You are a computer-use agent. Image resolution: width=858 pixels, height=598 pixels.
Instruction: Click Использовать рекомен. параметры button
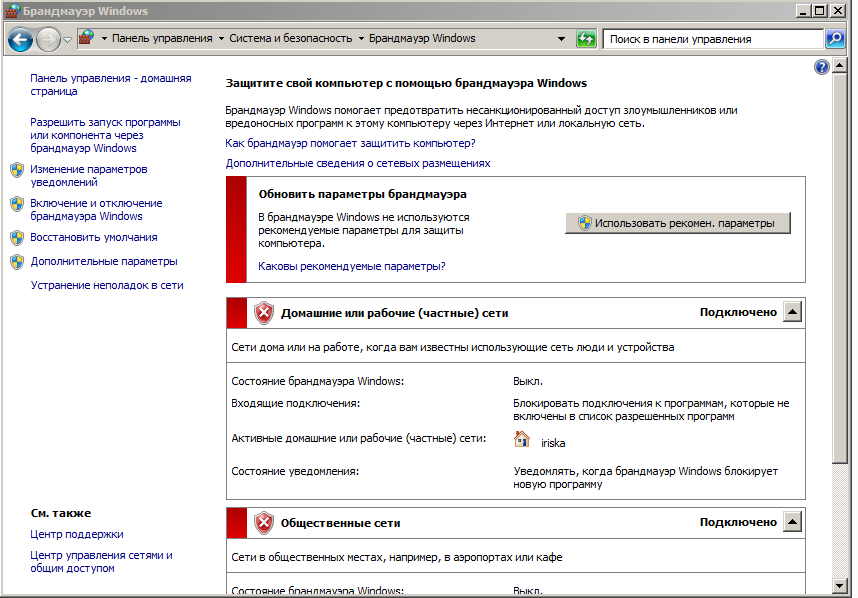(x=677, y=223)
